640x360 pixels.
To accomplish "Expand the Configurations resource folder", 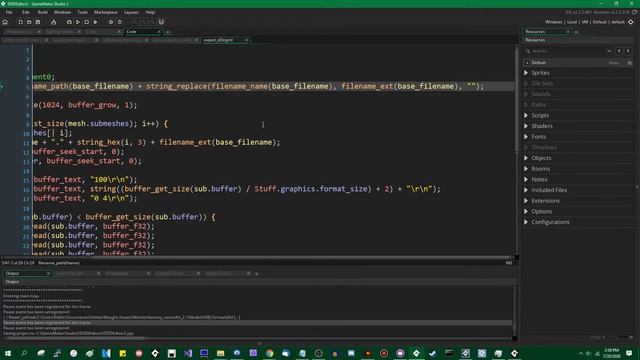I will pos(526,222).
